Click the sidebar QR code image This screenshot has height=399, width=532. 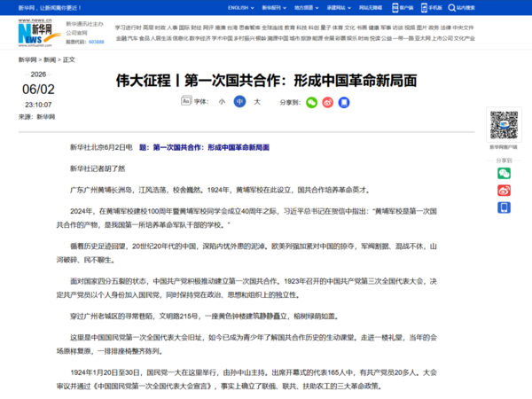[x=504, y=124]
